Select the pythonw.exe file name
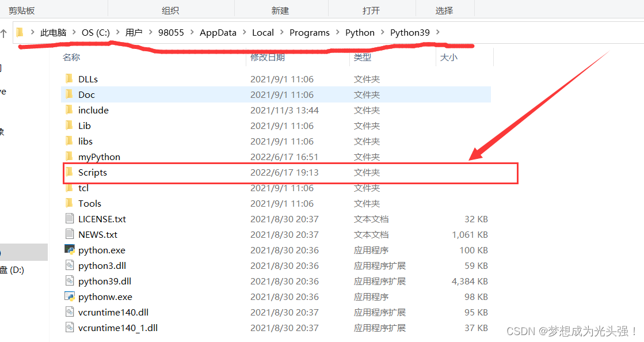This screenshot has height=342, width=644. click(105, 297)
